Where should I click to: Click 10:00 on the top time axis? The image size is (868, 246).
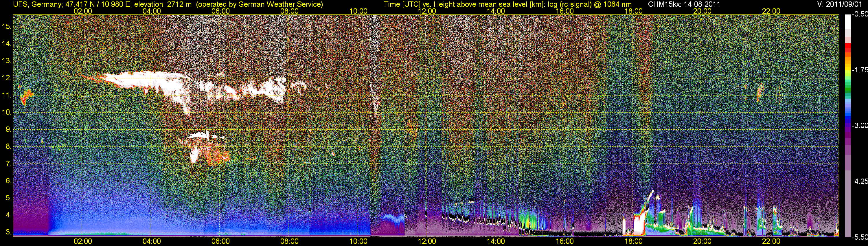coord(358,11)
